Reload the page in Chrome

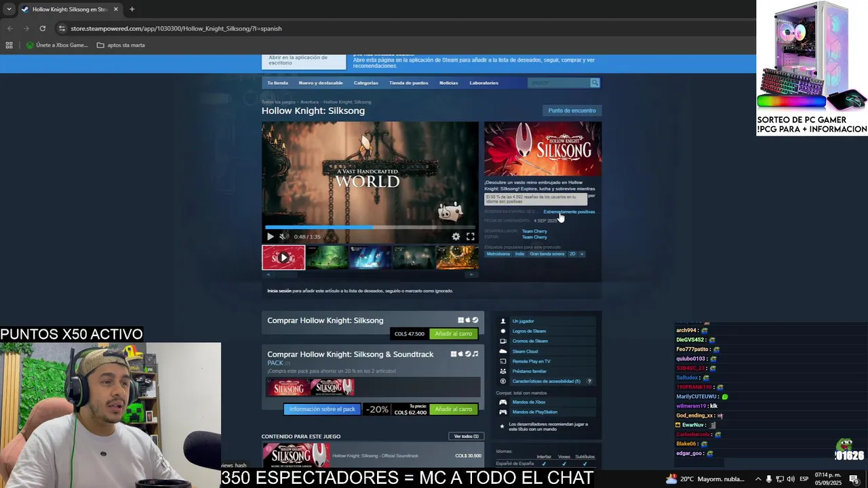(x=42, y=28)
